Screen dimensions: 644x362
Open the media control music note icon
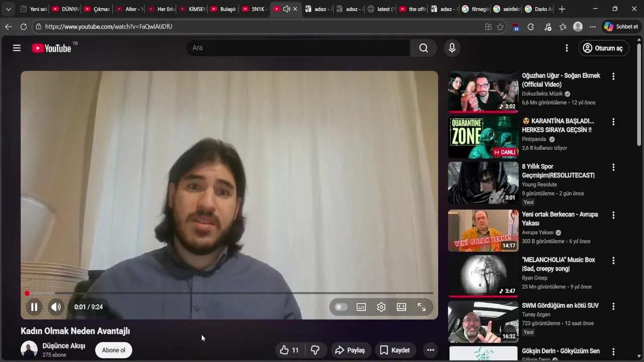[x=548, y=27]
